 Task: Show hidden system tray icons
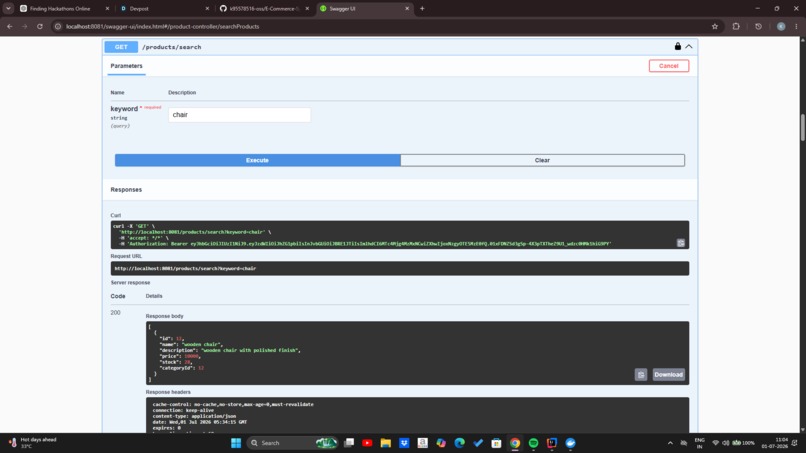coord(670,443)
